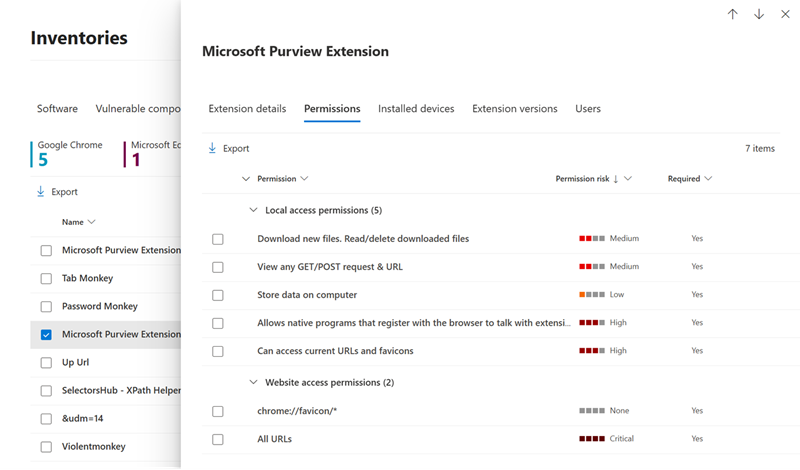Select the Permissions tab
The image size is (800, 470).
(332, 109)
